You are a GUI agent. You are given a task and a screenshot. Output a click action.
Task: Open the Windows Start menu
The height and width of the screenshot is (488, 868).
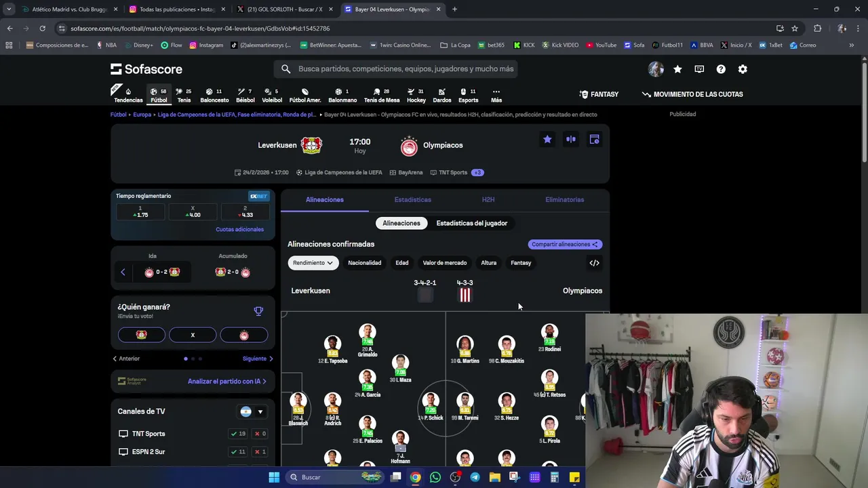(274, 477)
